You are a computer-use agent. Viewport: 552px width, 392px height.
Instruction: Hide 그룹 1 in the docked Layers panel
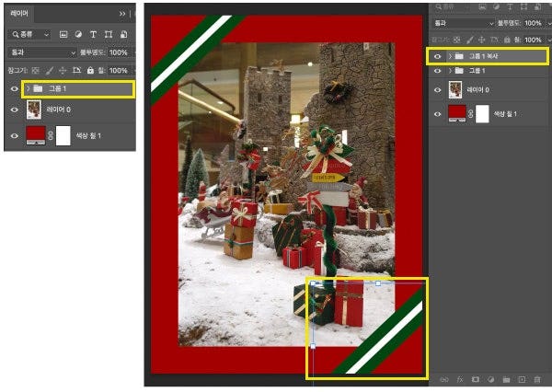437,71
